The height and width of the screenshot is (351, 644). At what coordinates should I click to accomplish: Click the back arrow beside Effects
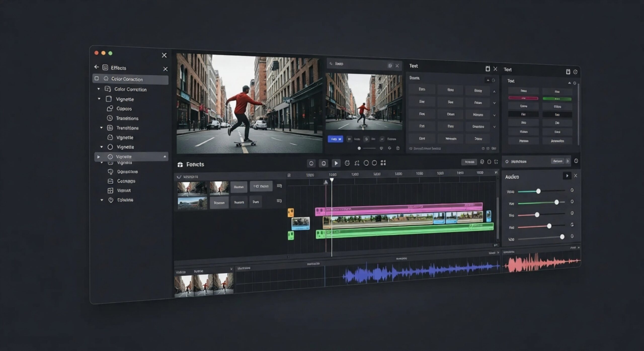pos(97,67)
